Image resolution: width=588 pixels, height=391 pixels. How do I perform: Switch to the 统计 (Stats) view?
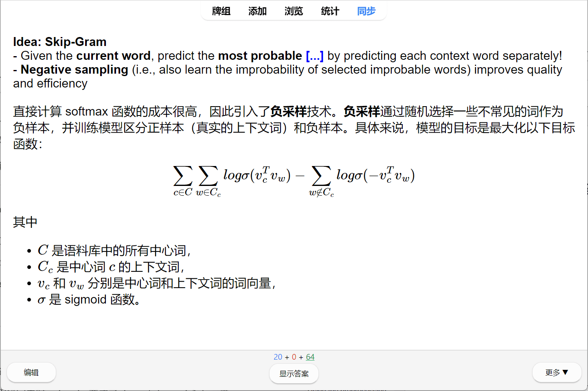point(330,11)
